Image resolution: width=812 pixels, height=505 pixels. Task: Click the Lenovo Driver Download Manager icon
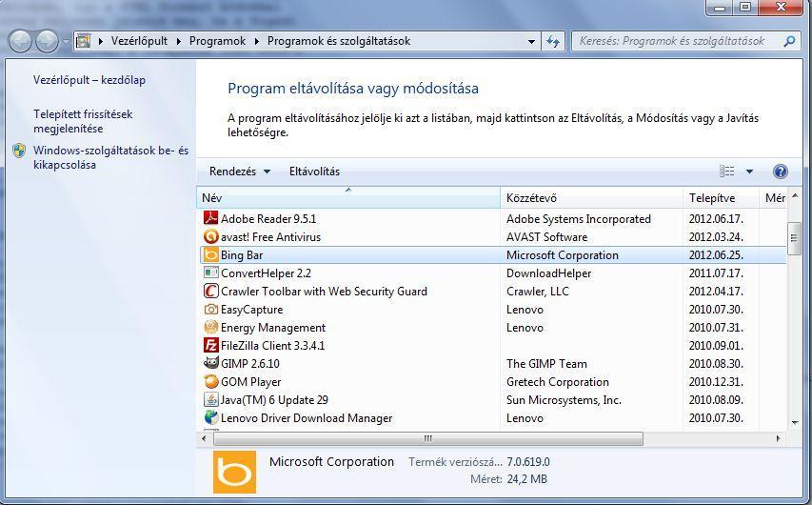(x=210, y=417)
